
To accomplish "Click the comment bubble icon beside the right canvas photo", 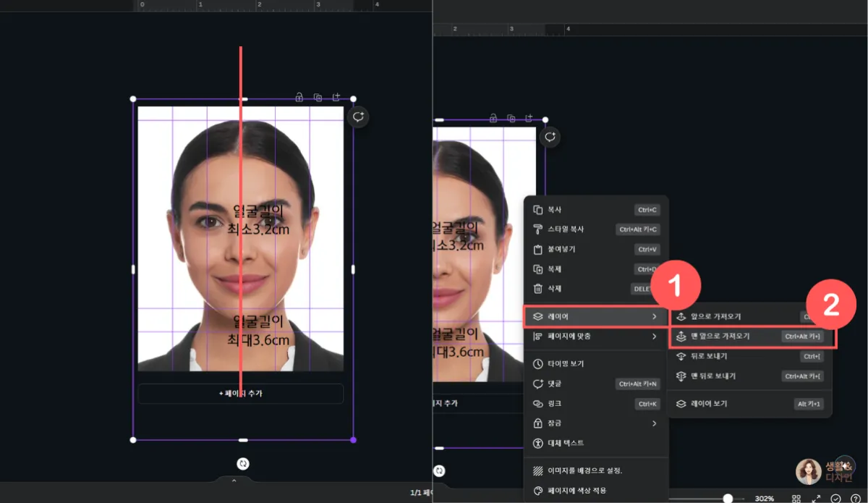I will 550,137.
